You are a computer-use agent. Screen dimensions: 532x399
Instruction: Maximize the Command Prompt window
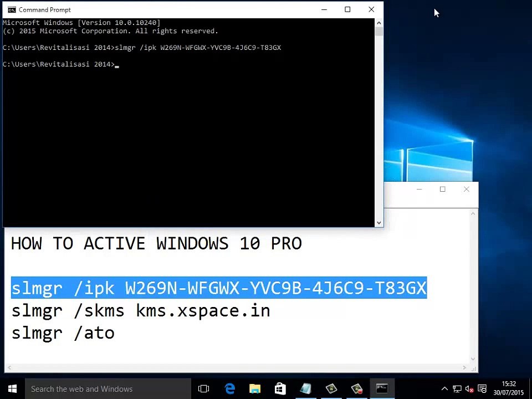click(347, 9)
